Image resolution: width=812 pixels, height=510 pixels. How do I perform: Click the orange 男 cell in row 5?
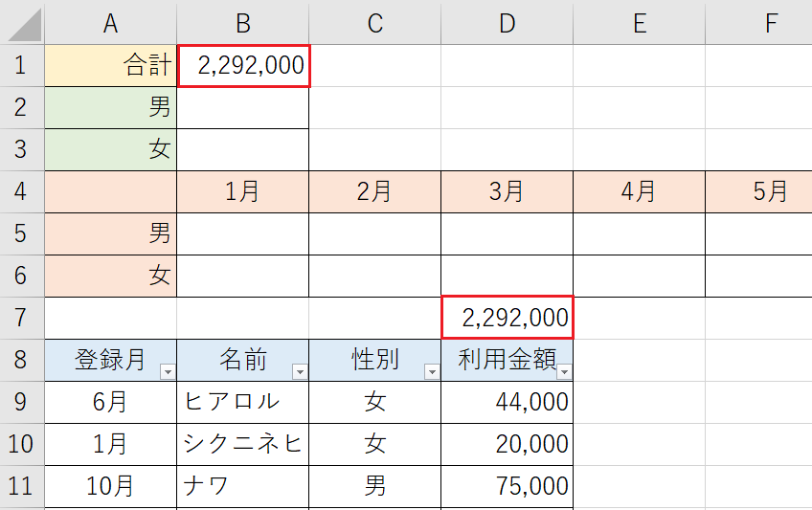[x=110, y=233]
